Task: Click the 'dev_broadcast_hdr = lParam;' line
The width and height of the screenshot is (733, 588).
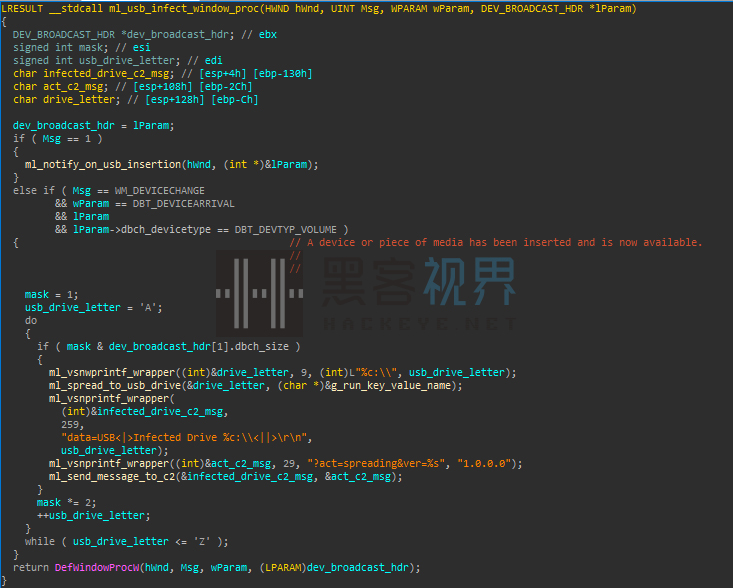Action: 93,126
